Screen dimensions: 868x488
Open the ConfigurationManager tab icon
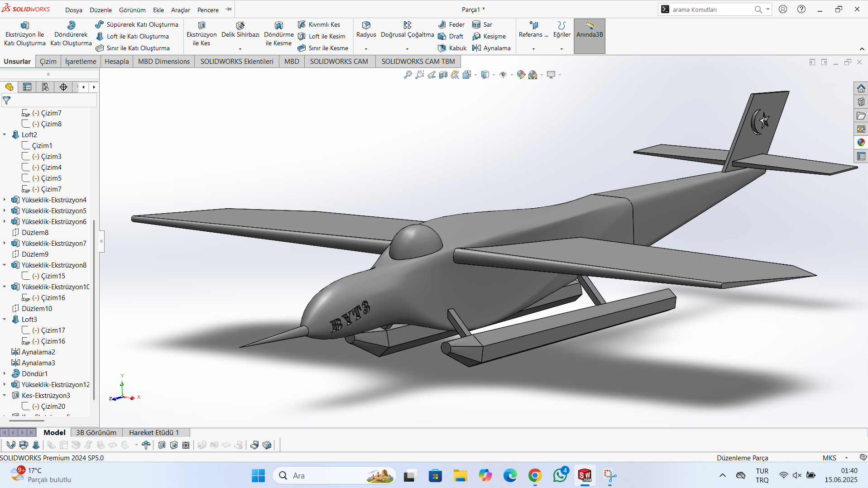(45, 87)
